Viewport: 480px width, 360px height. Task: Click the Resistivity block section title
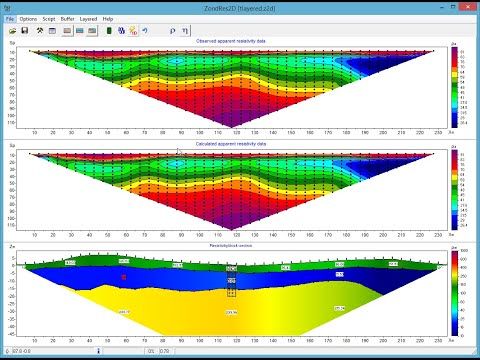point(231,246)
